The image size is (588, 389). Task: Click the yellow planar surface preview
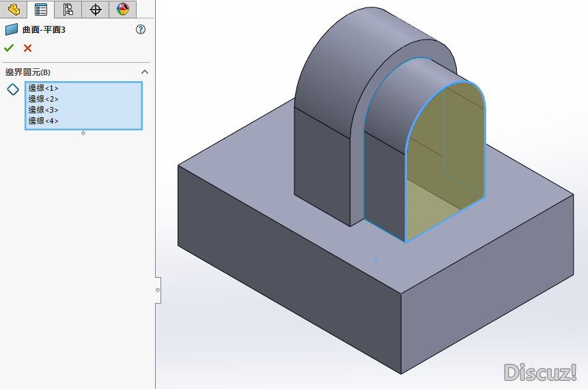[445, 161]
